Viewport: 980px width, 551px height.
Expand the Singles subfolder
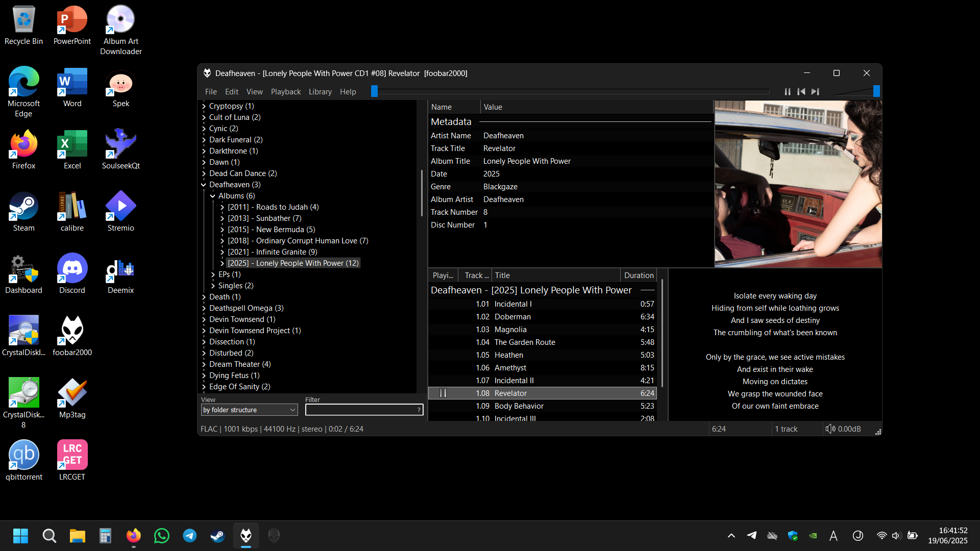tap(213, 286)
